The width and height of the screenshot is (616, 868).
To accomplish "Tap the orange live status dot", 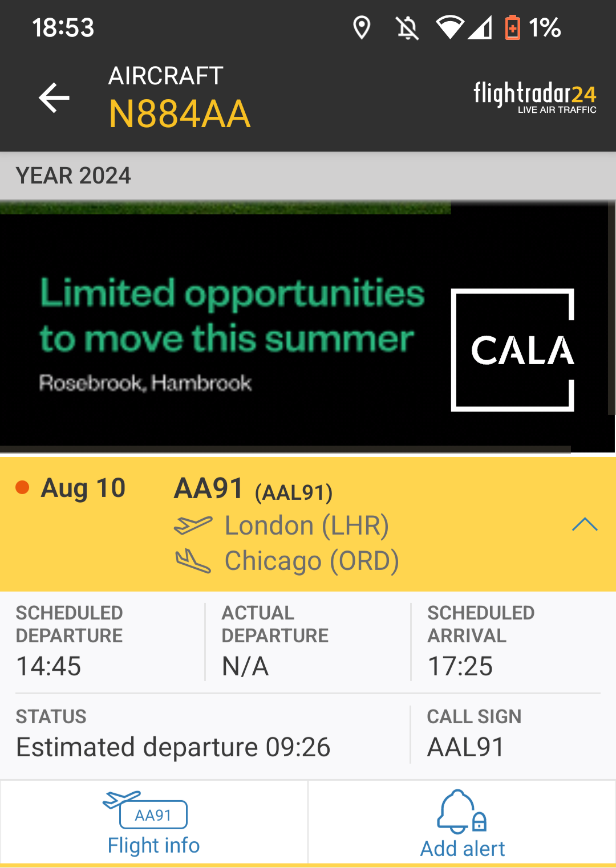I will click(22, 487).
